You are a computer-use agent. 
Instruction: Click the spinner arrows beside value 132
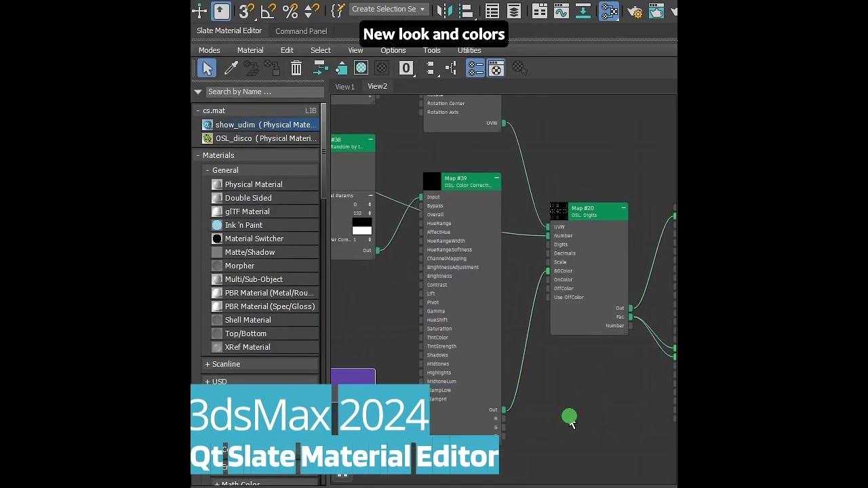point(370,213)
